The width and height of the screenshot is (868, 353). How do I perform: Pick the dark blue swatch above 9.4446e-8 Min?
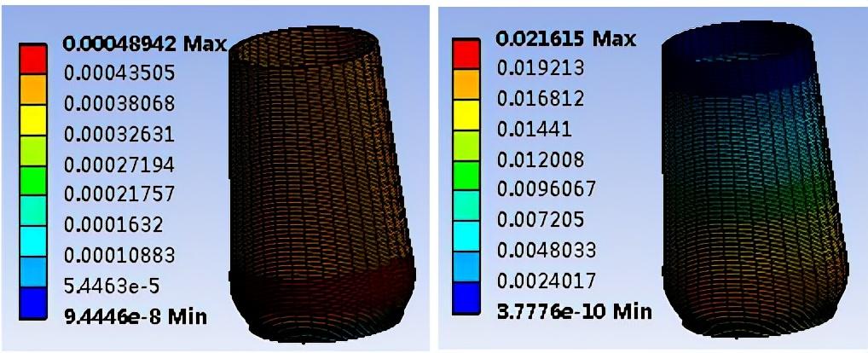tap(32, 302)
